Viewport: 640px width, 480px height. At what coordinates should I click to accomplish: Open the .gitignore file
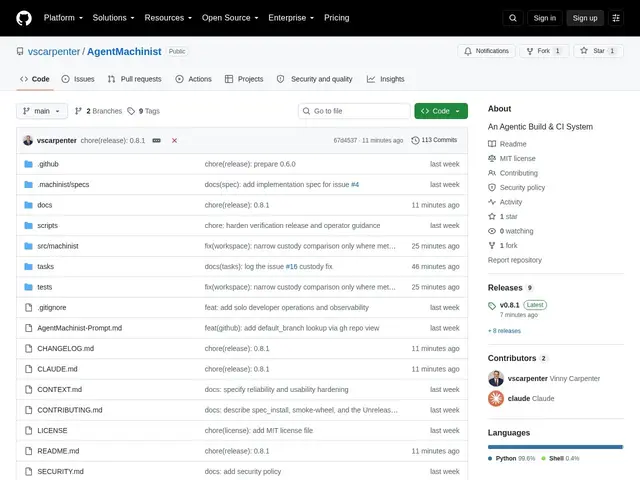coord(52,307)
